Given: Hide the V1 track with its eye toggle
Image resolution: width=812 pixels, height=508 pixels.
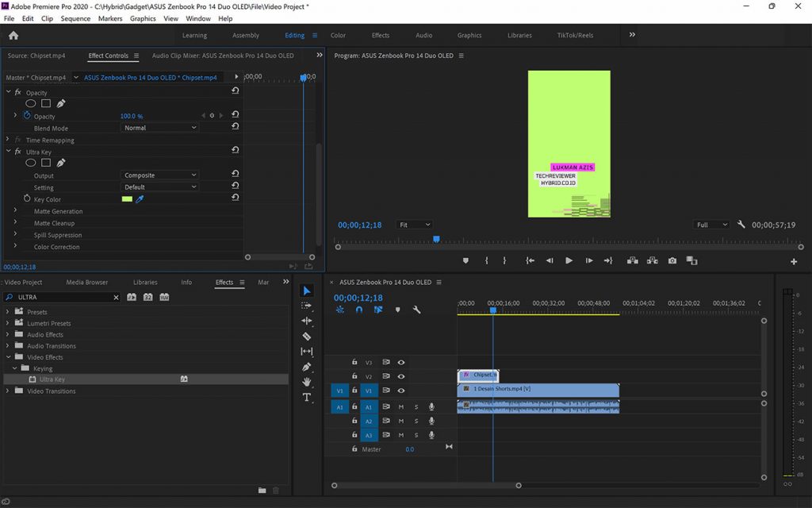Looking at the screenshot, I should 401,391.
